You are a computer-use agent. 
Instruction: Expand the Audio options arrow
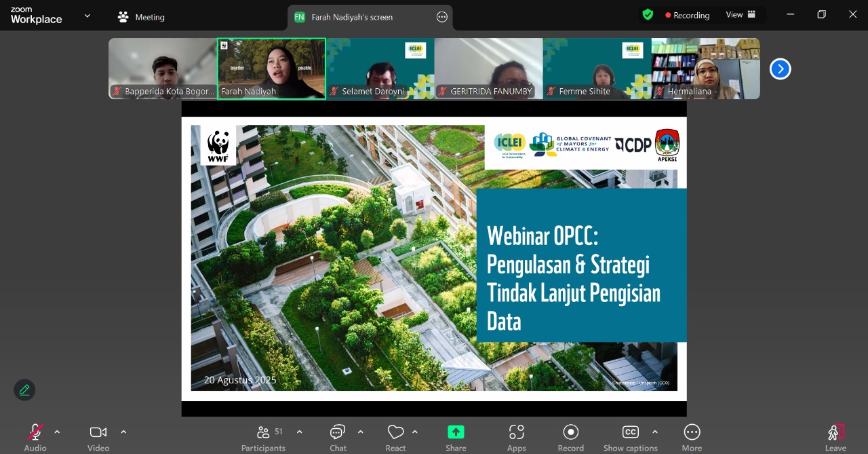click(57, 432)
